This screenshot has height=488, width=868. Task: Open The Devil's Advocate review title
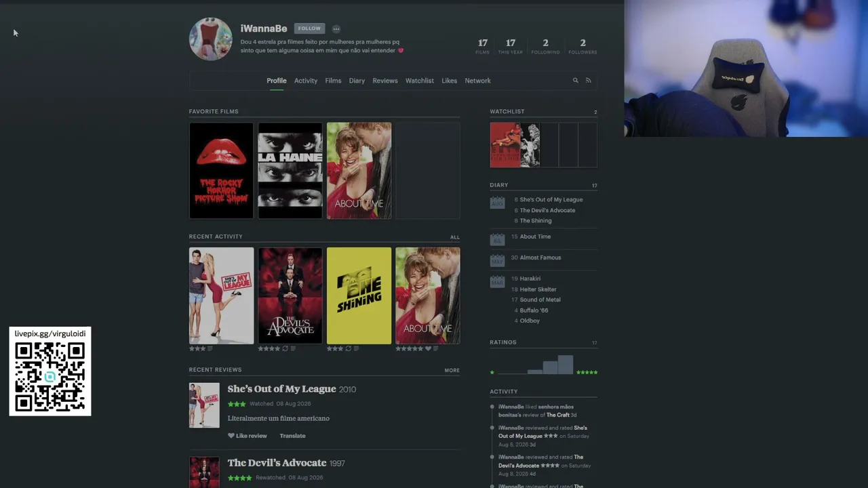tap(277, 463)
